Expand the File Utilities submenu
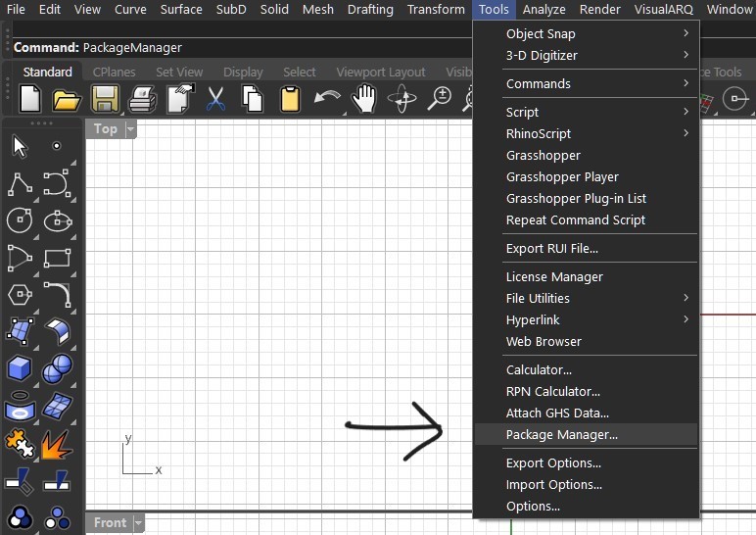 [x=586, y=298]
